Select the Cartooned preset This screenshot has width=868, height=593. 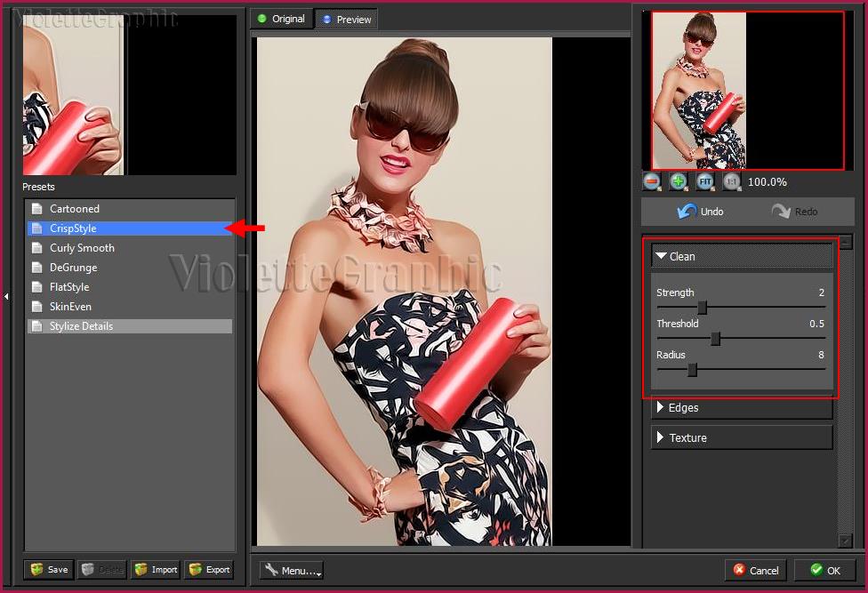(x=75, y=209)
